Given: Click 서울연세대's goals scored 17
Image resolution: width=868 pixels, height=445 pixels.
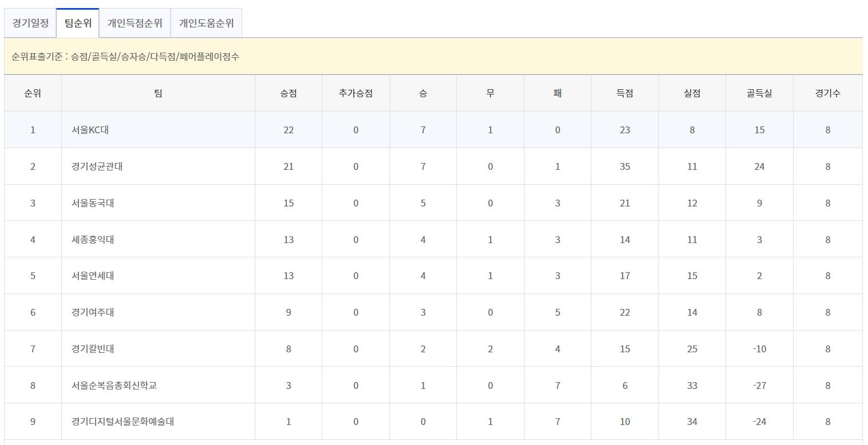Looking at the screenshot, I should [x=625, y=276].
